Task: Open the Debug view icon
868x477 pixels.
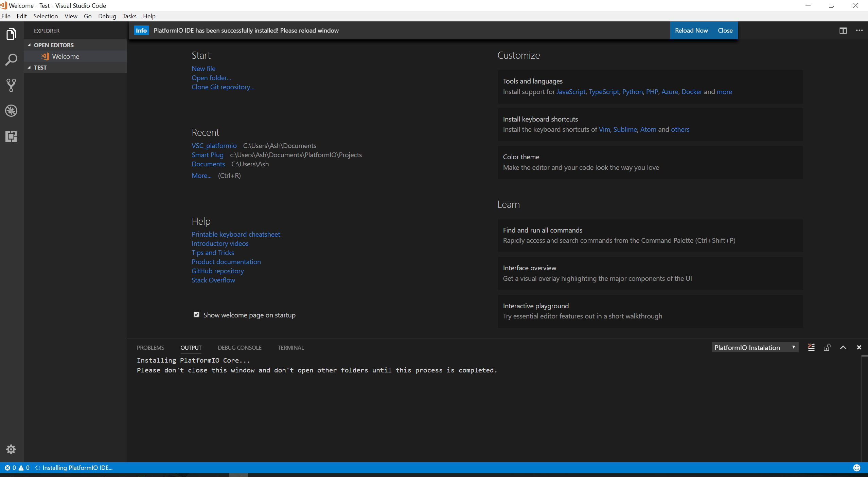Action: [x=11, y=111]
